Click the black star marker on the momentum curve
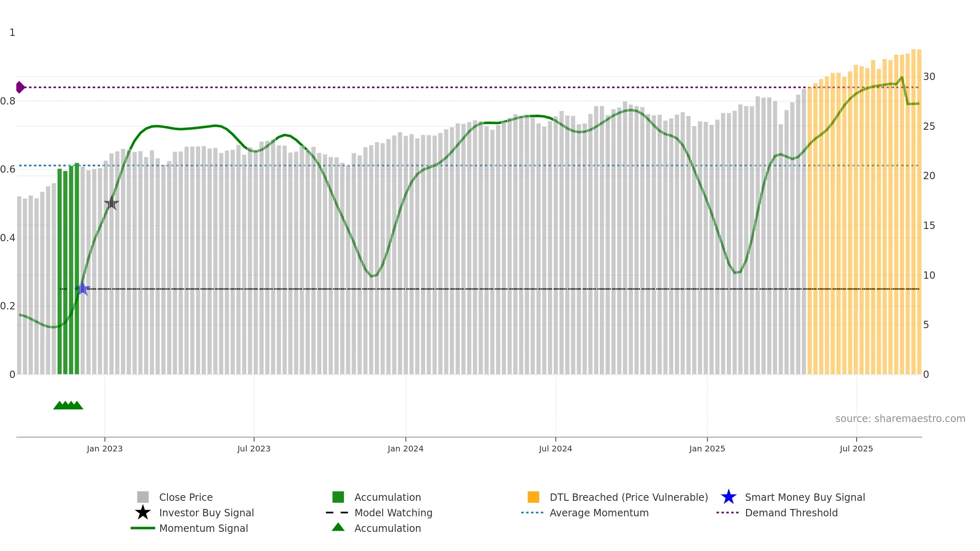 (111, 203)
